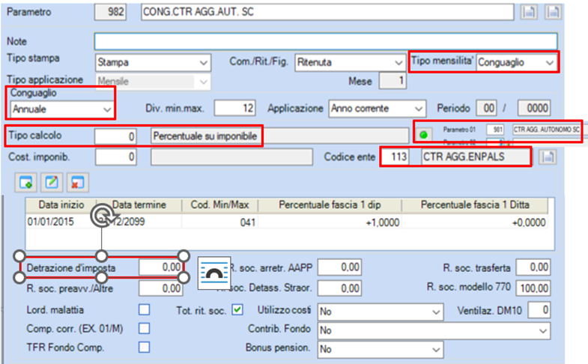The width and height of the screenshot is (588, 364).
Task: Click the Tipo calcolo code field
Action: pyautogui.click(x=115, y=136)
